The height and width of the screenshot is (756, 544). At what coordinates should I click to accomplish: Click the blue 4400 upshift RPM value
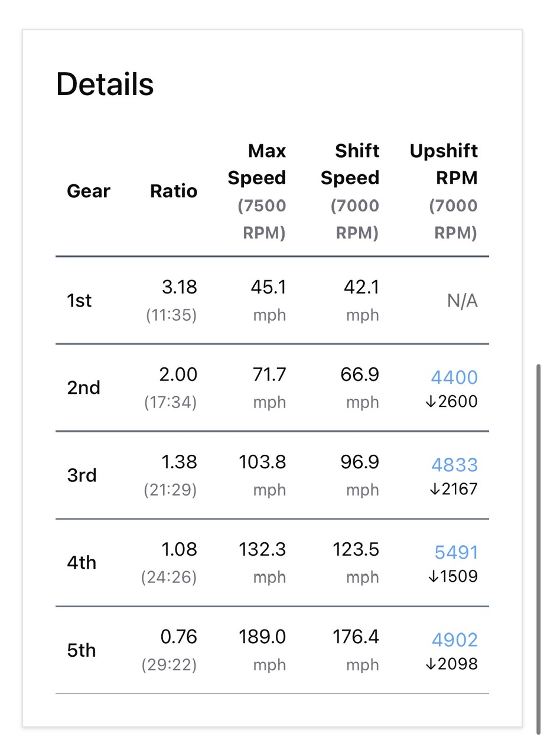[454, 377]
